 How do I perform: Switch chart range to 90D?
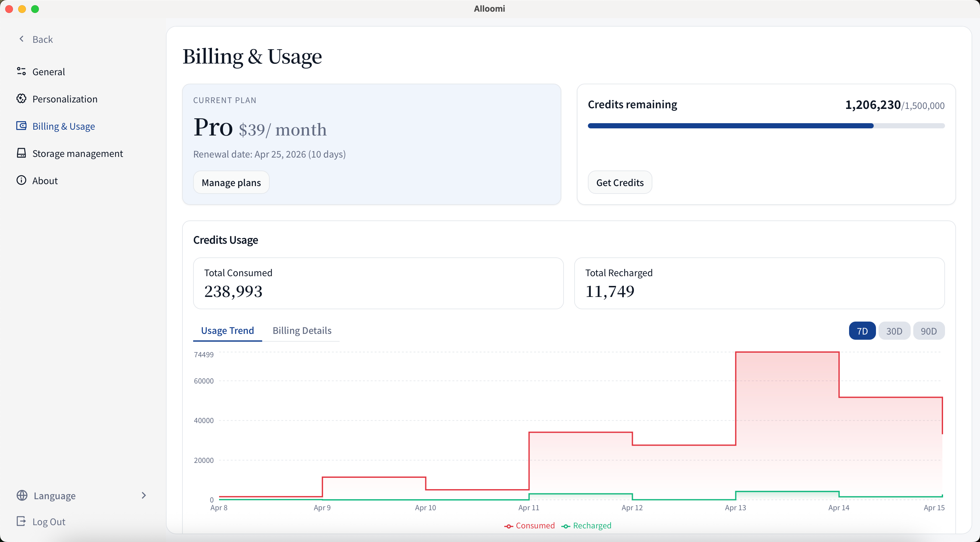tap(928, 331)
